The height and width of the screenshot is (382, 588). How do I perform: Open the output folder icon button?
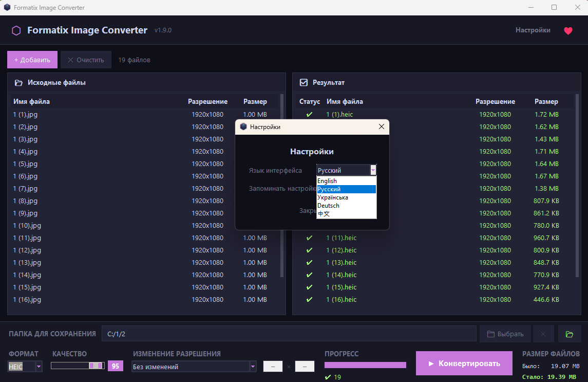point(569,334)
